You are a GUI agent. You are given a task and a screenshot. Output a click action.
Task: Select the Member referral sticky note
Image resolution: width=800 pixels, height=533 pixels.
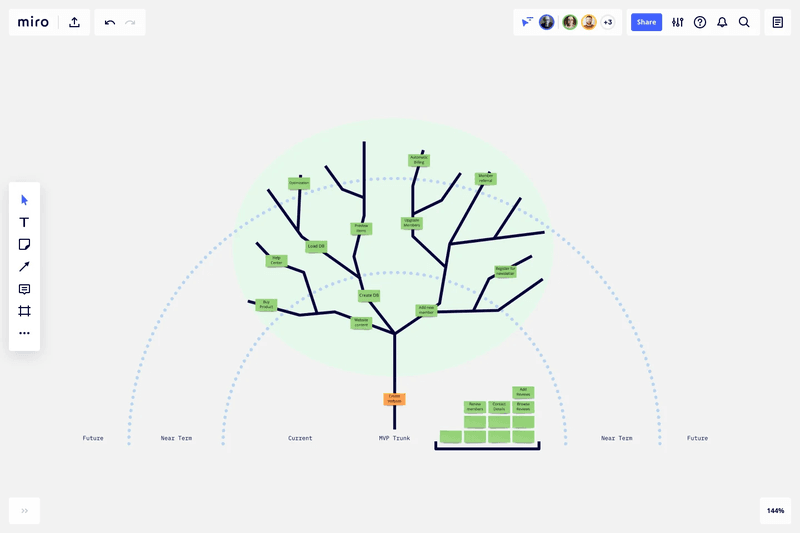click(x=486, y=179)
